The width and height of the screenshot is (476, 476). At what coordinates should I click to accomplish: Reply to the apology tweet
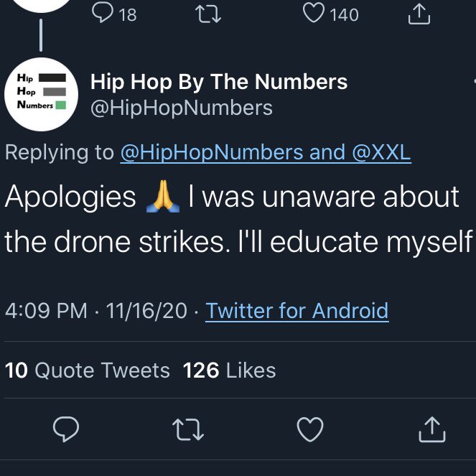(x=66, y=429)
